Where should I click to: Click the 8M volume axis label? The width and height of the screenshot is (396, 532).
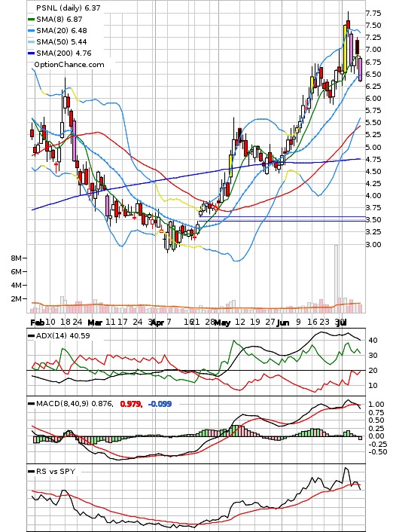click(x=16, y=258)
